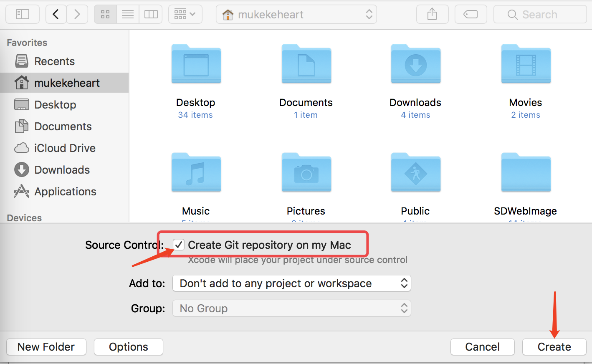The height and width of the screenshot is (364, 592).
Task: Switch to column view layout
Action: (151, 15)
